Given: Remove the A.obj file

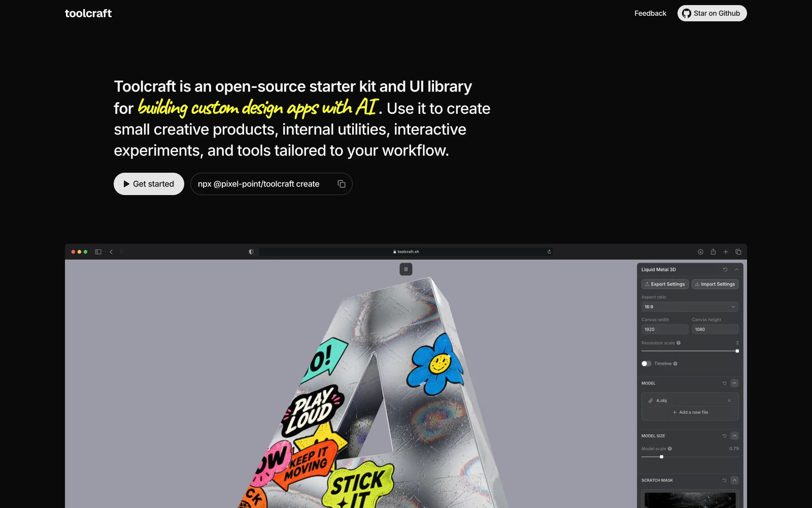Looking at the screenshot, I should coord(729,400).
